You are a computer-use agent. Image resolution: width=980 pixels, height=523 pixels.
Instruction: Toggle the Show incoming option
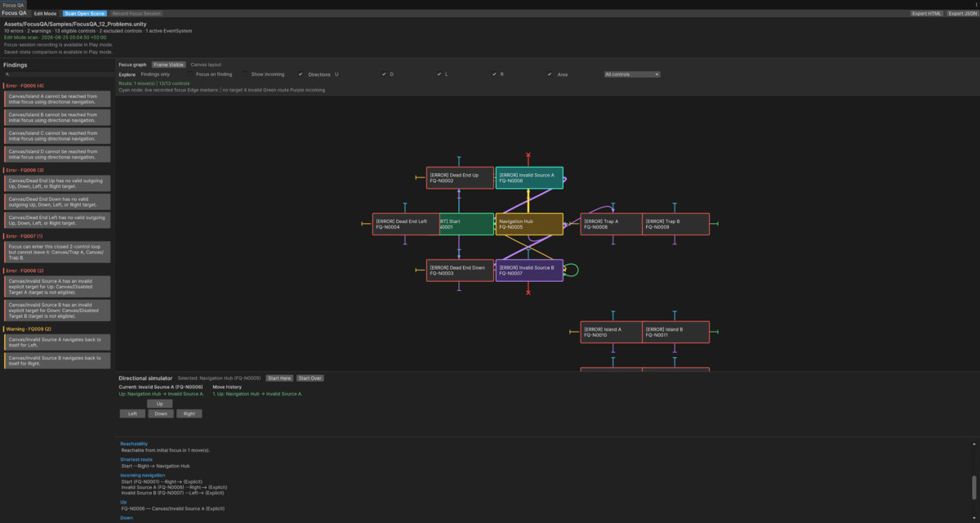301,74
